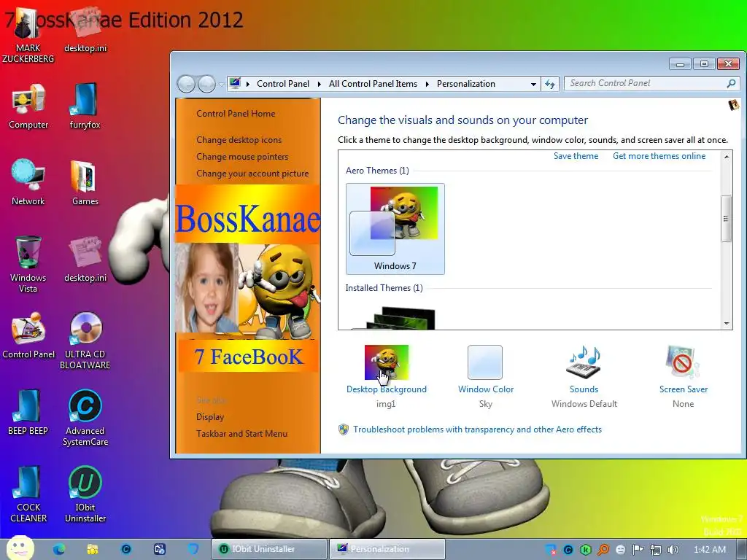Click the Show desktop strip at taskbar end
Image resolution: width=747 pixels, height=560 pixels.
(x=742, y=549)
